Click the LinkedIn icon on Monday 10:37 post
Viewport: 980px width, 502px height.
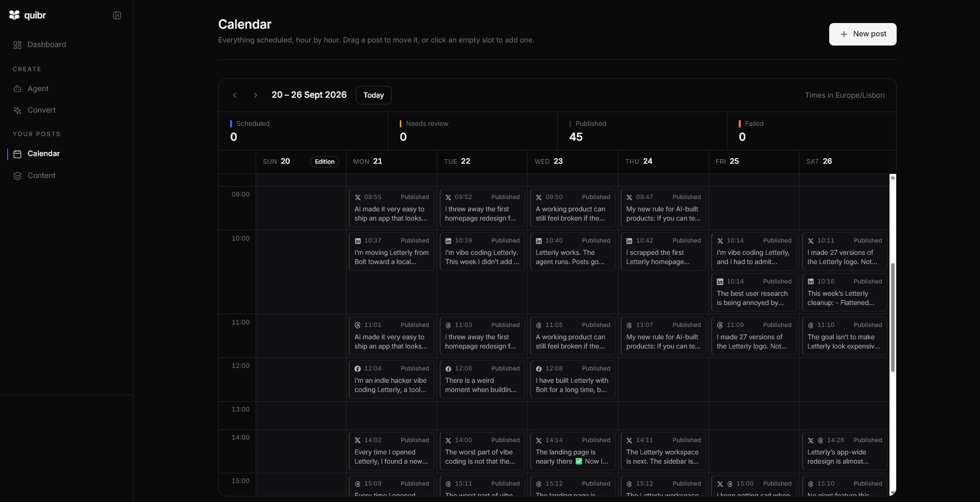(358, 241)
